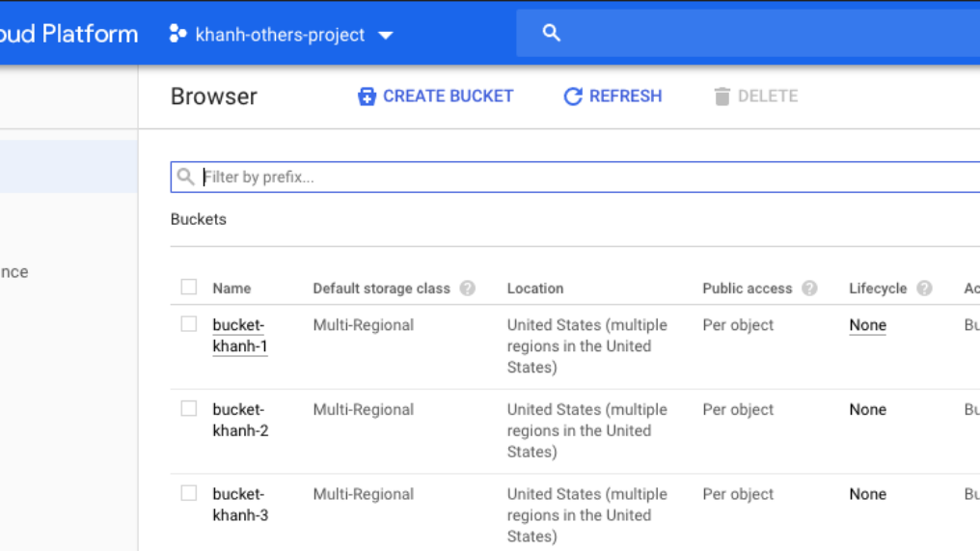Click the project hexagon dots icon

point(177,35)
